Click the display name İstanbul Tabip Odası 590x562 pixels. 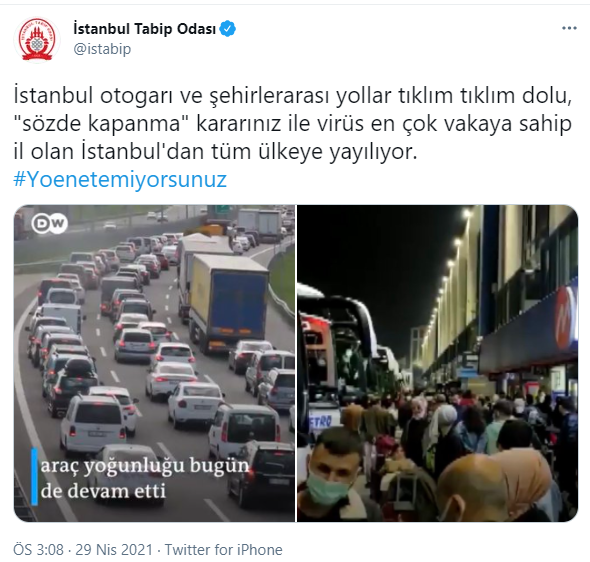click(144, 29)
